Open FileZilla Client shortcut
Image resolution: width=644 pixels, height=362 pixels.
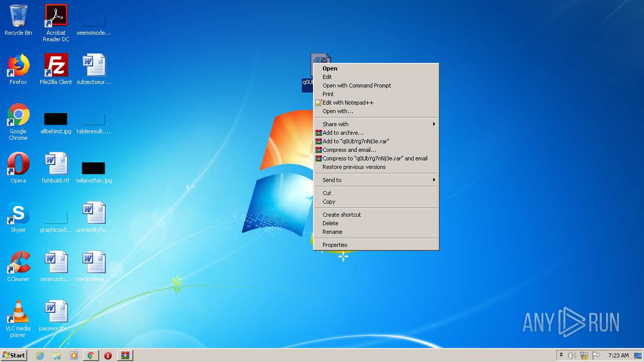56,69
